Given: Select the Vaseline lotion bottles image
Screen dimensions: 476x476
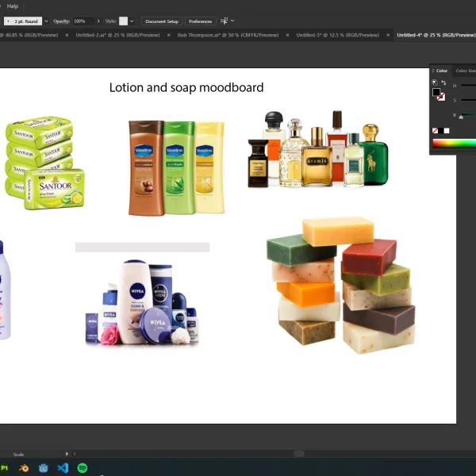Looking at the screenshot, I should click(x=177, y=168).
